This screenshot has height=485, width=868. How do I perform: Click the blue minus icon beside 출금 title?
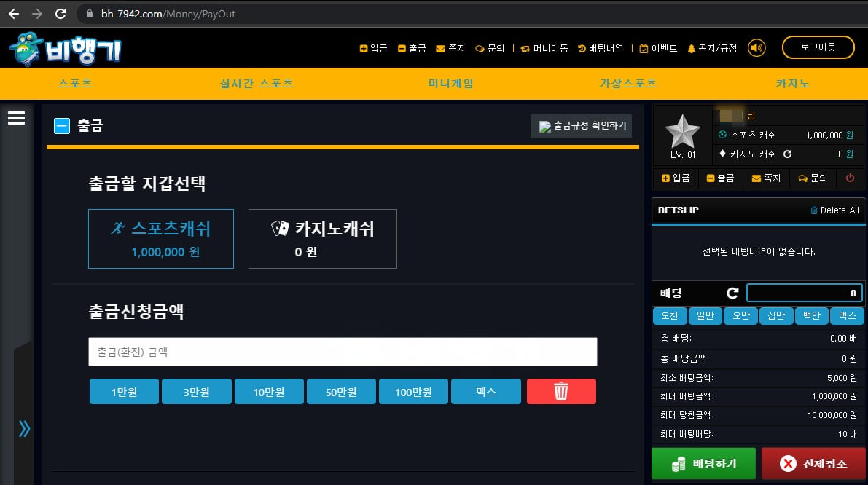click(x=62, y=126)
